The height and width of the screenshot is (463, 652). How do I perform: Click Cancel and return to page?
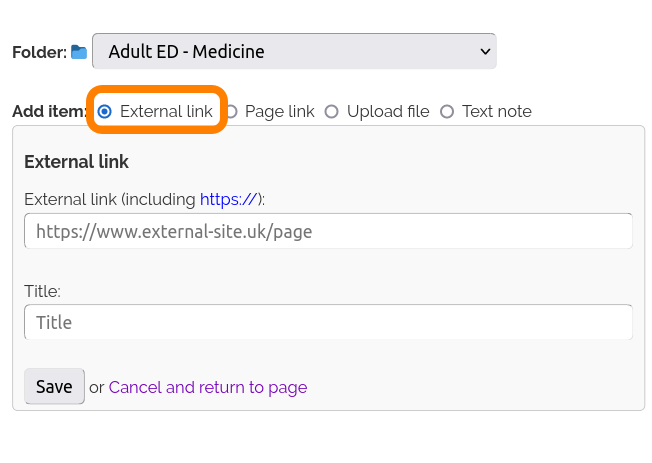(x=208, y=387)
